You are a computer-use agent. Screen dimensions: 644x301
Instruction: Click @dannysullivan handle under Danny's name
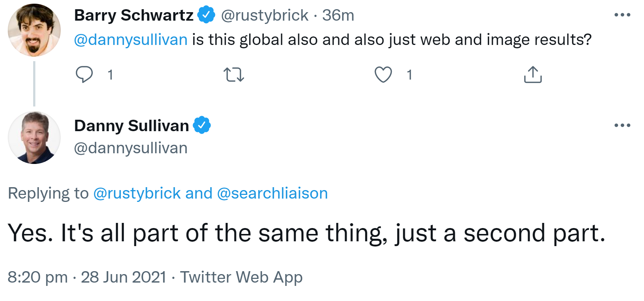tap(131, 148)
